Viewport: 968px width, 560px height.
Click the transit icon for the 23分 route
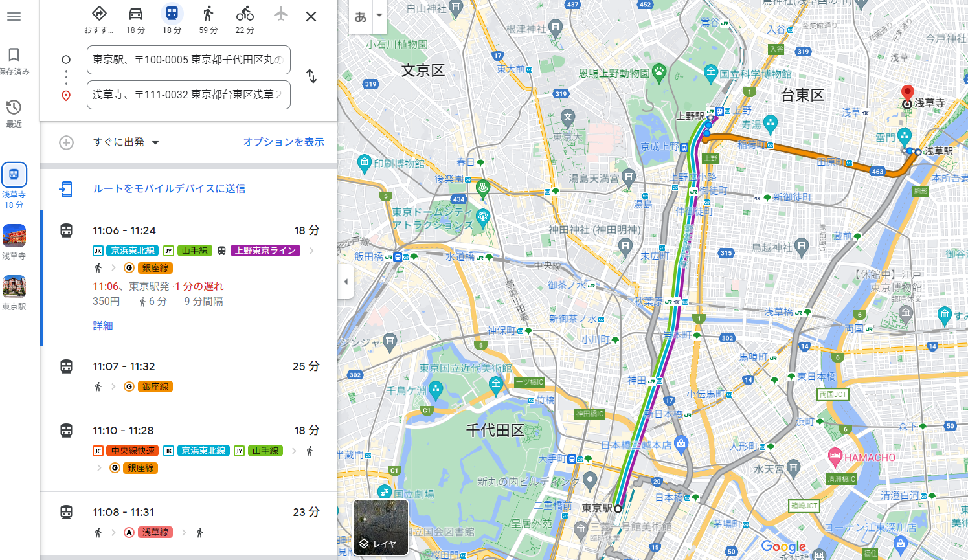[x=66, y=512]
